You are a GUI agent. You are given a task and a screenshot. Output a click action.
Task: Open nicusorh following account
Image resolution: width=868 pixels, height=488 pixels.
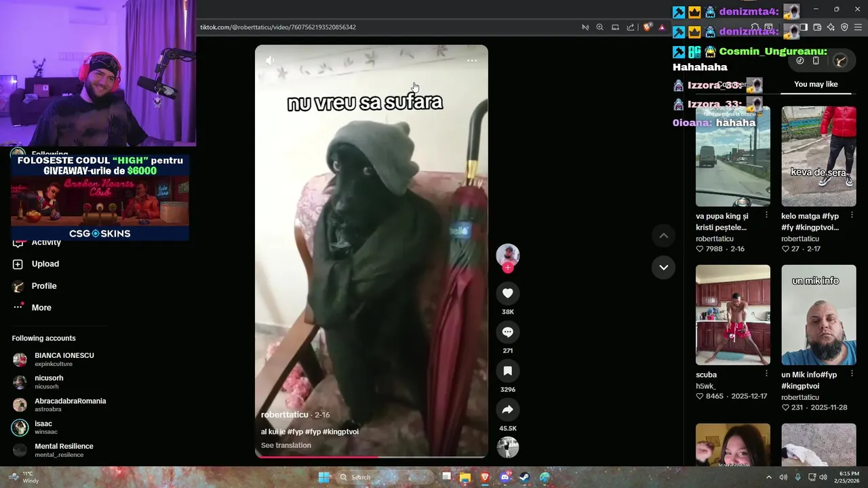[x=39, y=382]
